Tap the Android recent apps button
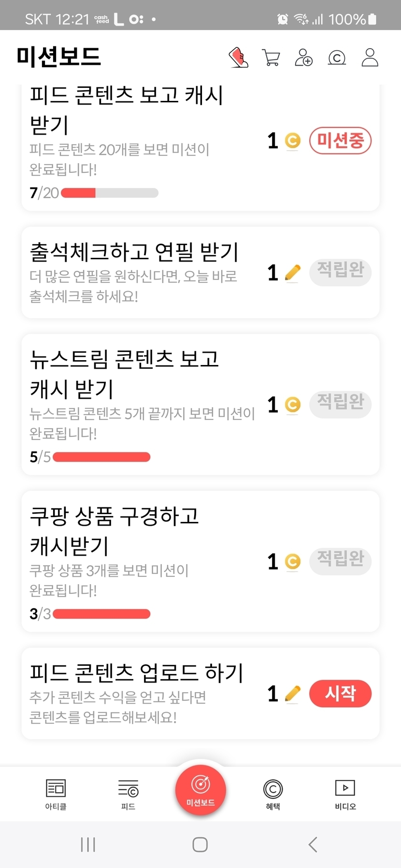Screen dimensions: 401x868 point(88,844)
